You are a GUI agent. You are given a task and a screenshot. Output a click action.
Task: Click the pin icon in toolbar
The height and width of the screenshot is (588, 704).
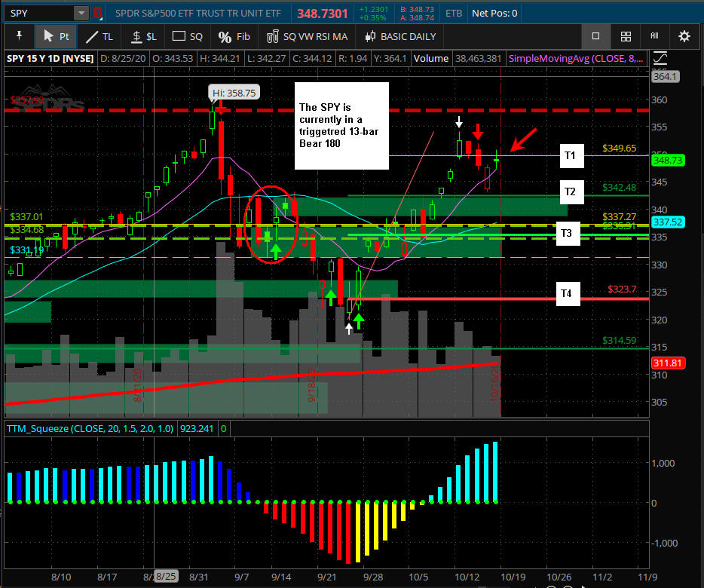click(19, 36)
